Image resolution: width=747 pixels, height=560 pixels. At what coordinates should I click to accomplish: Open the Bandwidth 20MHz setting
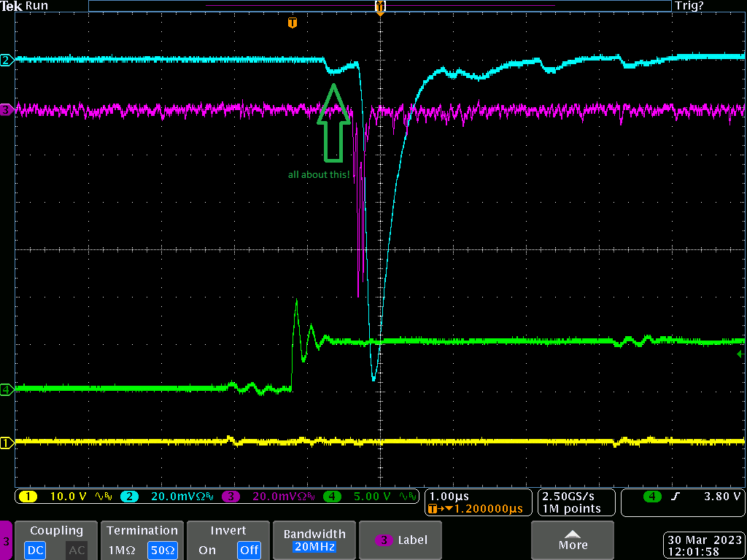point(313,540)
